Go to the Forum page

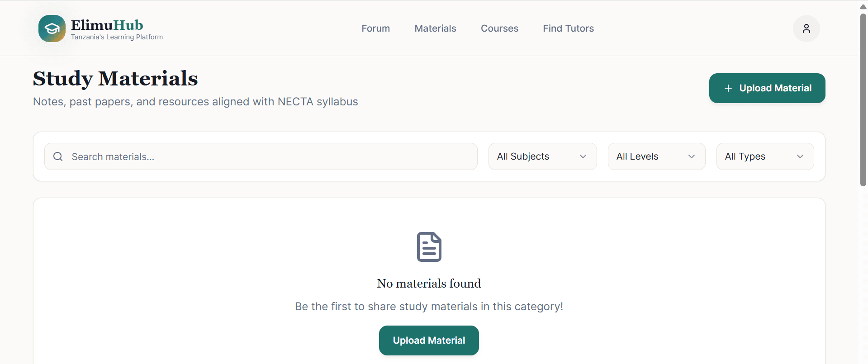(375, 28)
